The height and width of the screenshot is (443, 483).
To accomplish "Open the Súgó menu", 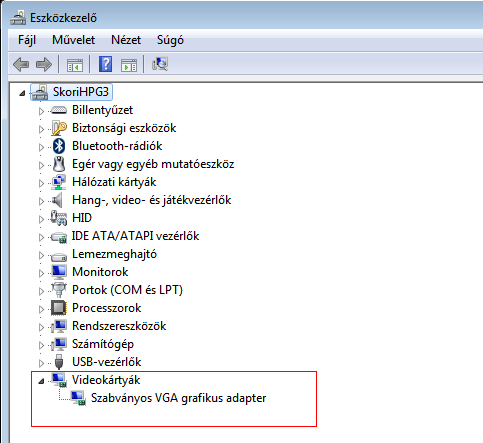I will [170, 40].
